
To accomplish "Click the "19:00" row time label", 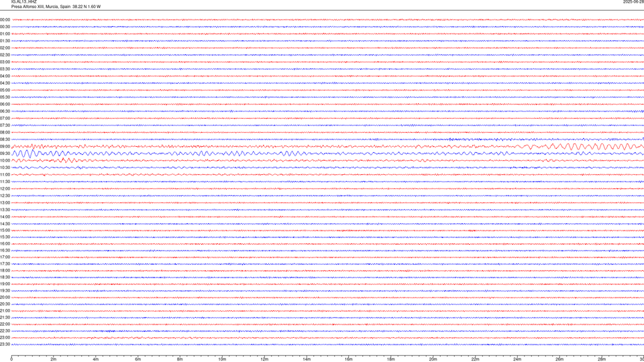I will [x=5, y=284].
